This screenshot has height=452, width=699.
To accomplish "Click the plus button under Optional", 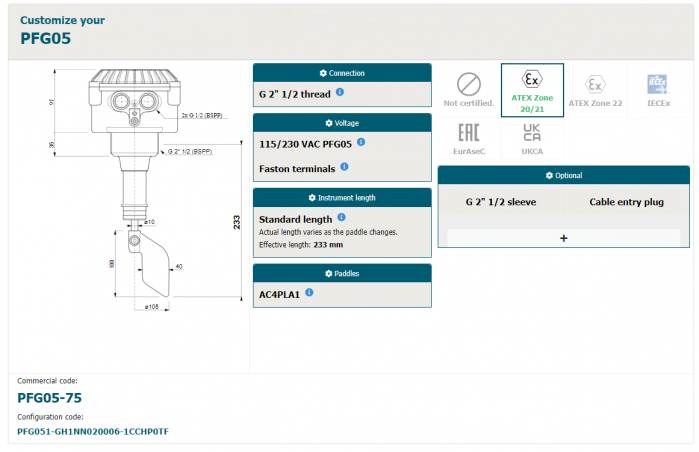I will point(563,238).
